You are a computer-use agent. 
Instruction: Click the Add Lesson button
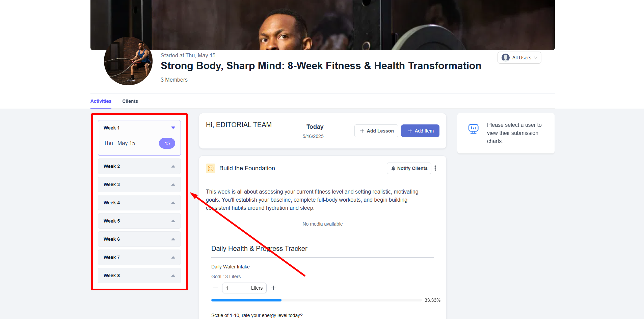pos(376,131)
